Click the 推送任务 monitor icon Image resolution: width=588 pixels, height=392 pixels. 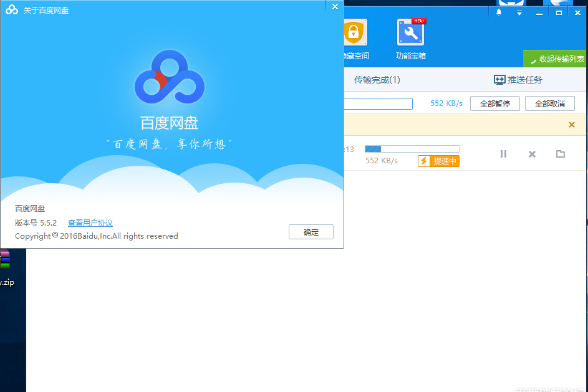[x=499, y=80]
